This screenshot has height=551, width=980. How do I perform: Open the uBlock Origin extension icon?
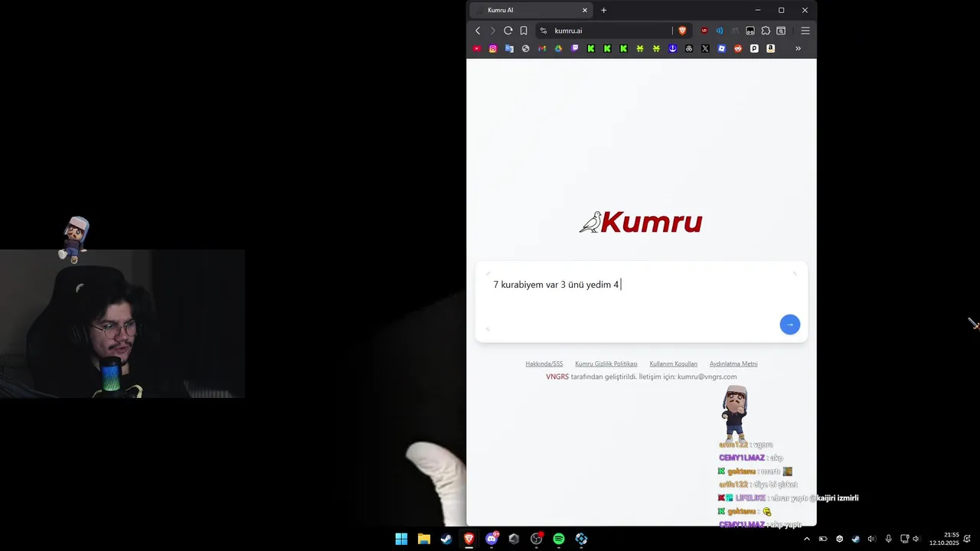[704, 31]
